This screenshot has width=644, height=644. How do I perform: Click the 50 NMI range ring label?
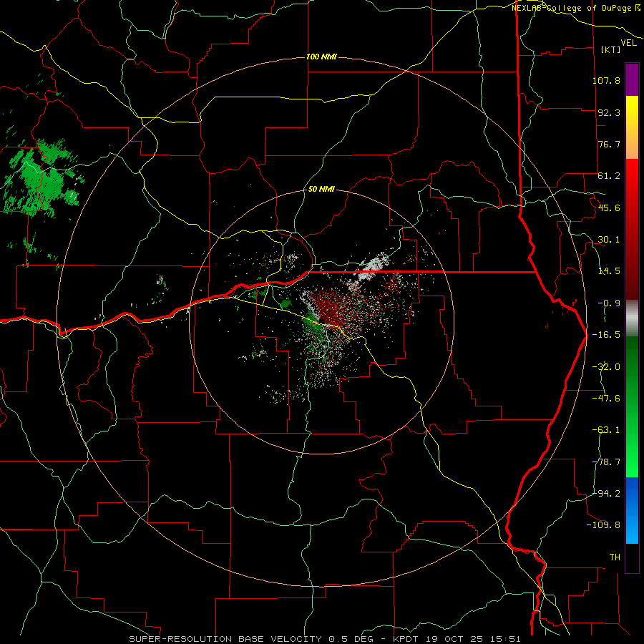point(321,190)
